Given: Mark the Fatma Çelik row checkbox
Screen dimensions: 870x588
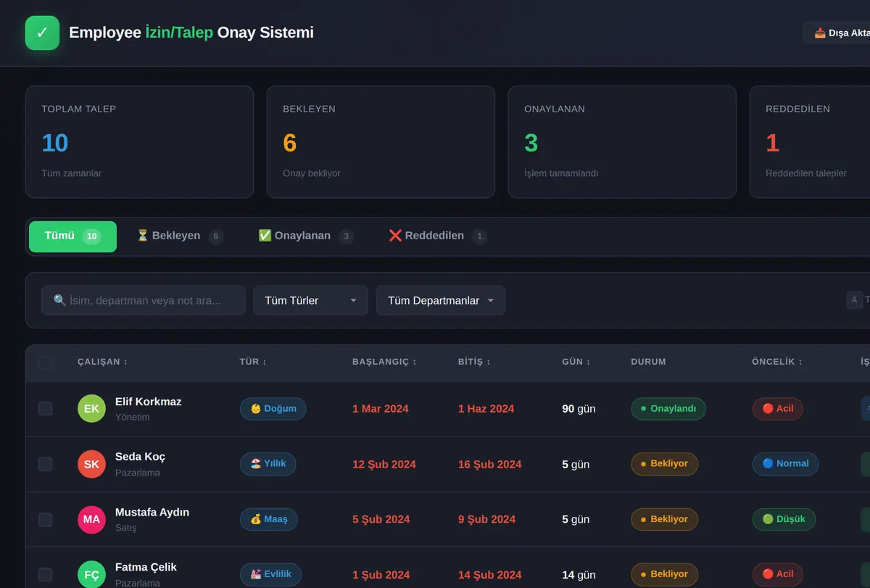Looking at the screenshot, I should click(45, 574).
